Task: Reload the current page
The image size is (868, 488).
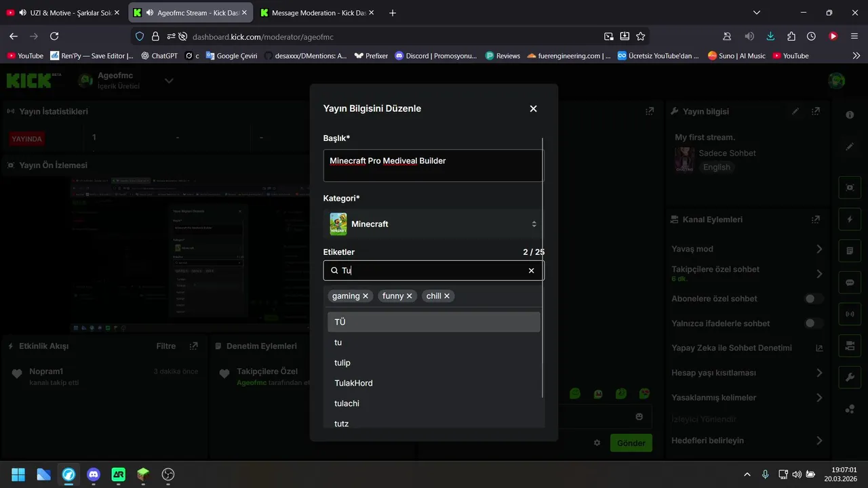Action: point(54,37)
